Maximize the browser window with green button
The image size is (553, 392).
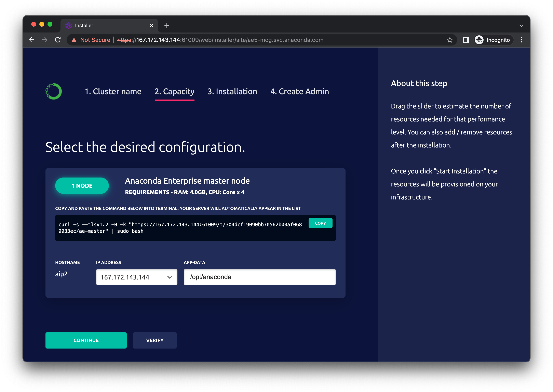click(50, 24)
